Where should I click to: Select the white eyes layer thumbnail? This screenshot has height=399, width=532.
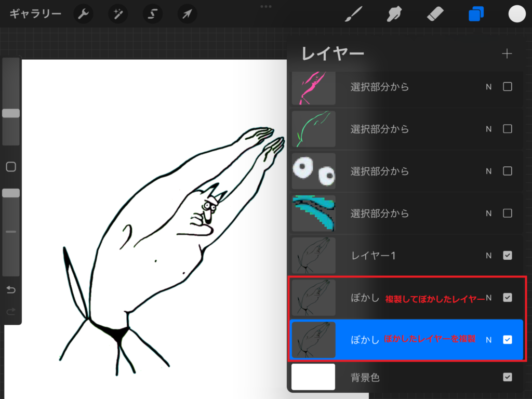313,171
